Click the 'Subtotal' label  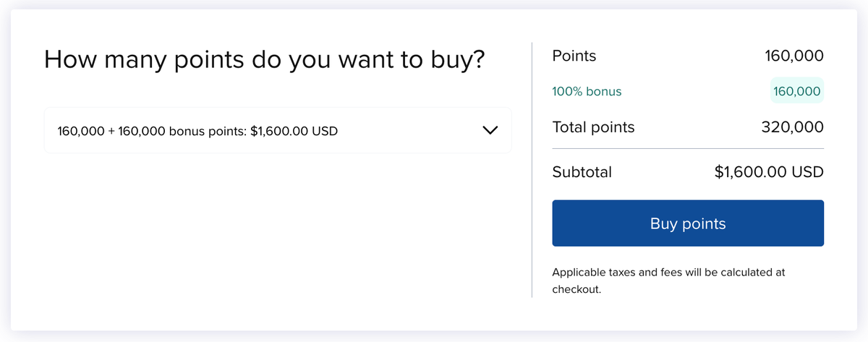582,172
